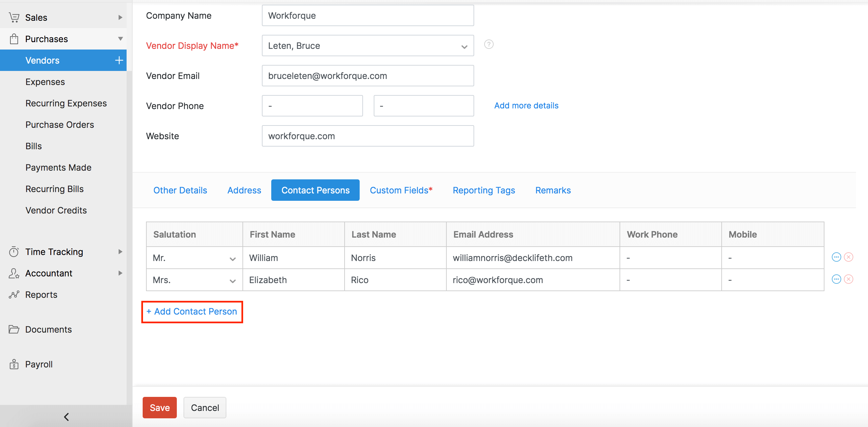Click inside the Website field
The image size is (868, 427).
pyautogui.click(x=367, y=136)
